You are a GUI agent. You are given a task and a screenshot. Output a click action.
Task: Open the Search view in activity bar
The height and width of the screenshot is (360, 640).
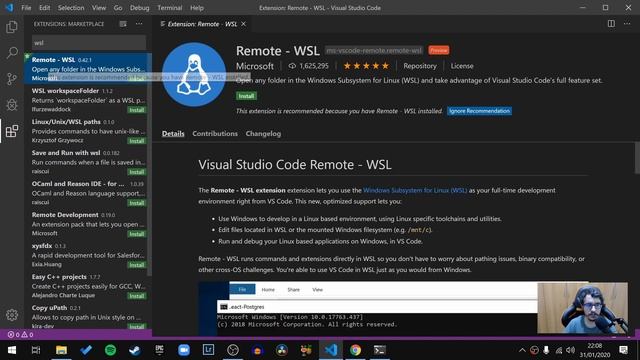12,53
